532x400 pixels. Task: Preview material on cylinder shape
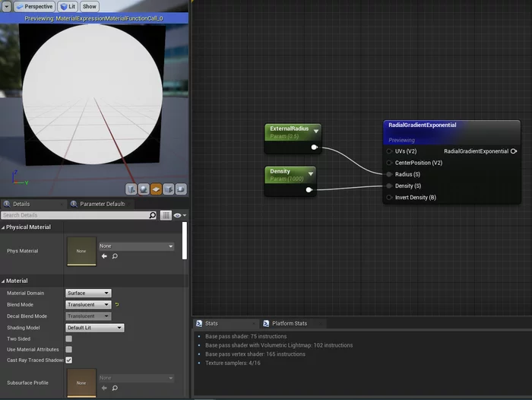[131, 189]
